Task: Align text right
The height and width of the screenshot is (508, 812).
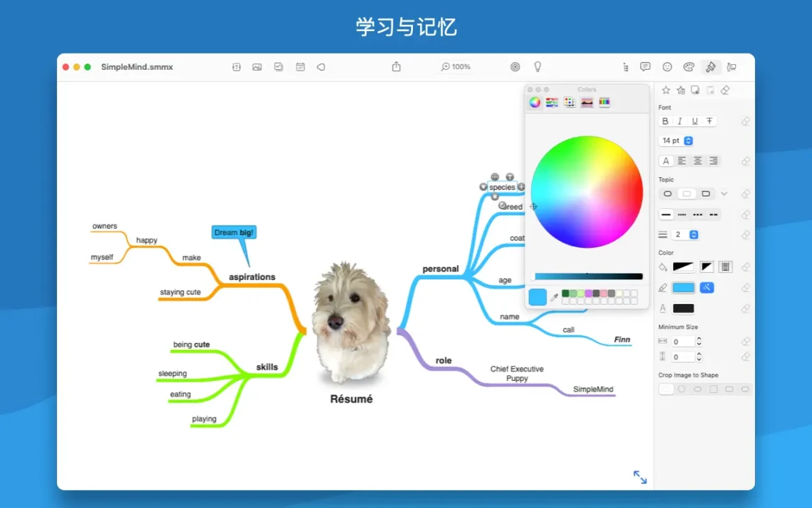Action: coord(713,161)
